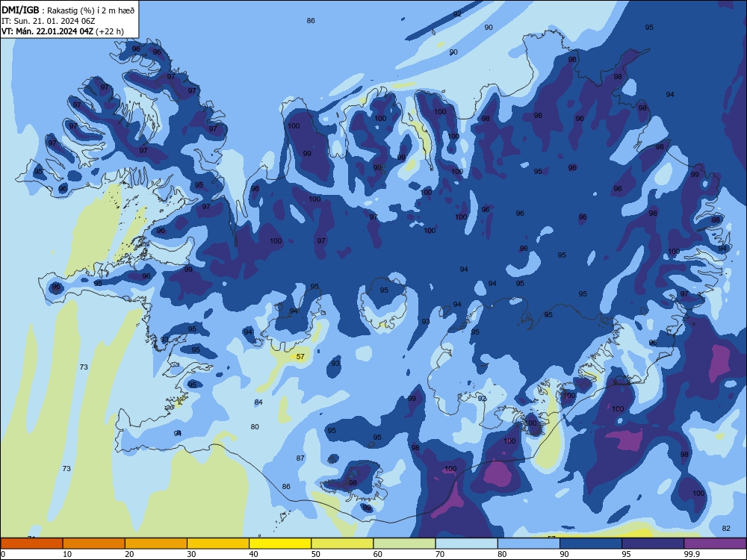Image resolution: width=747 pixels, height=560 pixels.
Task: Click the '57' value inside the yellow patch
Action: [x=300, y=356]
